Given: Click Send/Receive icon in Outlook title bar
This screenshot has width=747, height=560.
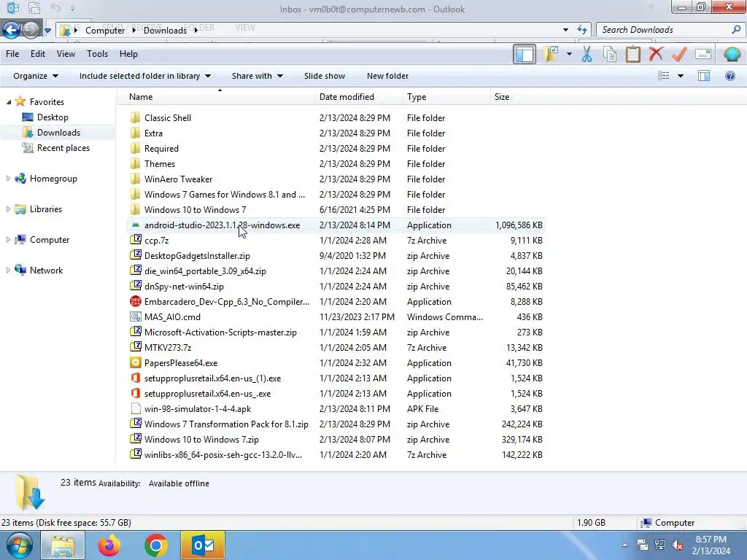Looking at the screenshot, I should click(x=34, y=7).
